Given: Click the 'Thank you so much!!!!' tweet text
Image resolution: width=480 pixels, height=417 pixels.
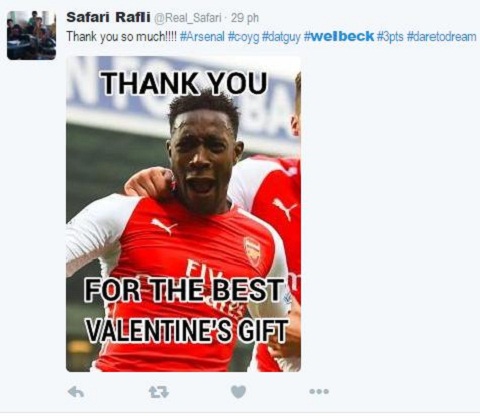Looking at the screenshot, I should point(122,37).
